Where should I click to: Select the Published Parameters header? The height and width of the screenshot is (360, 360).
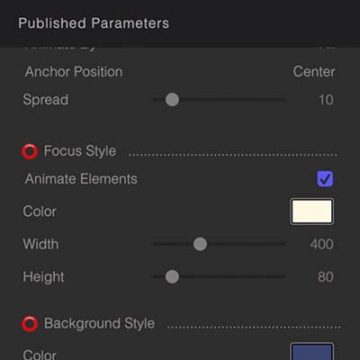tap(94, 23)
